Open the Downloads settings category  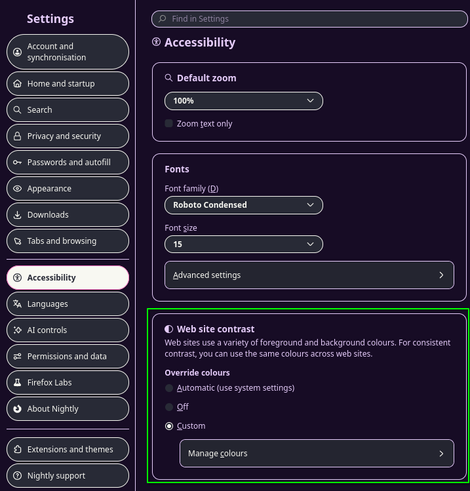point(68,215)
